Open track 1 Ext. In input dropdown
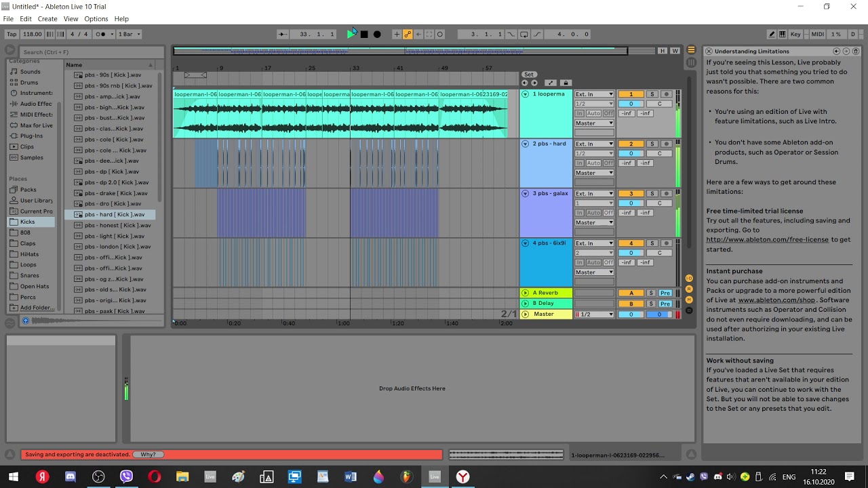 pyautogui.click(x=594, y=94)
